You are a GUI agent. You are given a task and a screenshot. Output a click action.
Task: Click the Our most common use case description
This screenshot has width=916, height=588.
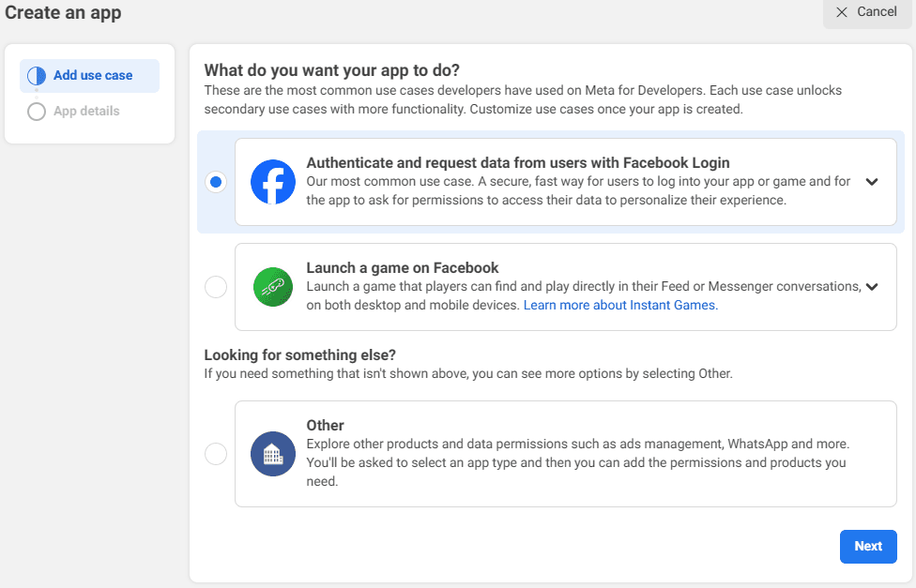(x=578, y=190)
